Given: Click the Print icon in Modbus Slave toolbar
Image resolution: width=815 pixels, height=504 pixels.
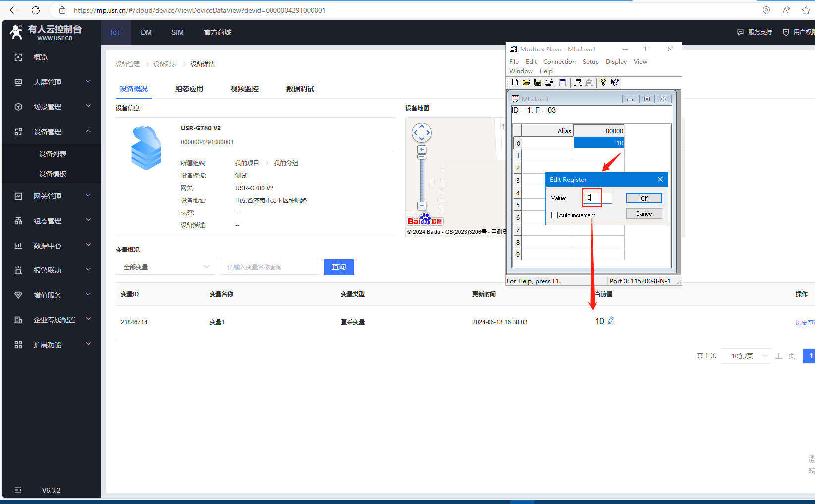Looking at the screenshot, I should click(549, 82).
